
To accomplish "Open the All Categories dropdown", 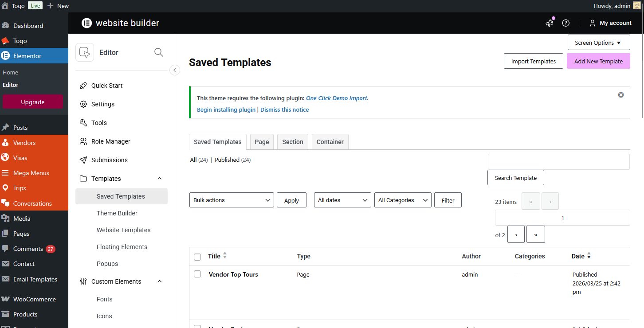I will 402,200.
